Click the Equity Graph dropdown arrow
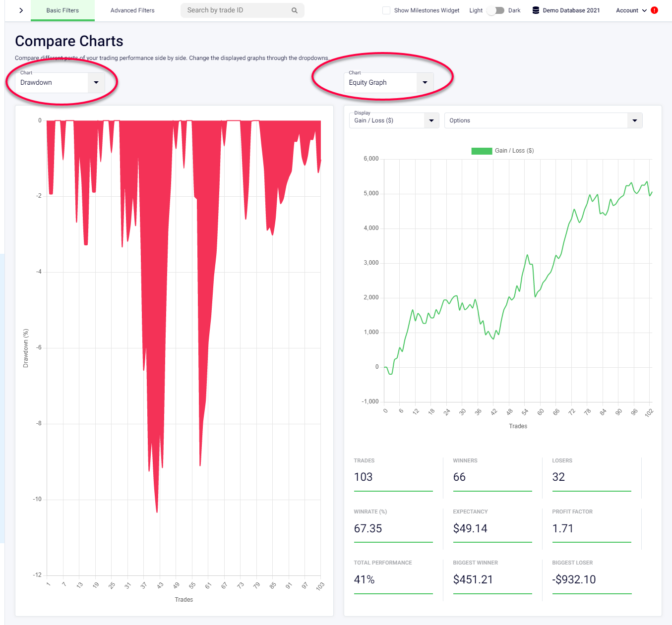This screenshot has width=672, height=625. [x=425, y=83]
